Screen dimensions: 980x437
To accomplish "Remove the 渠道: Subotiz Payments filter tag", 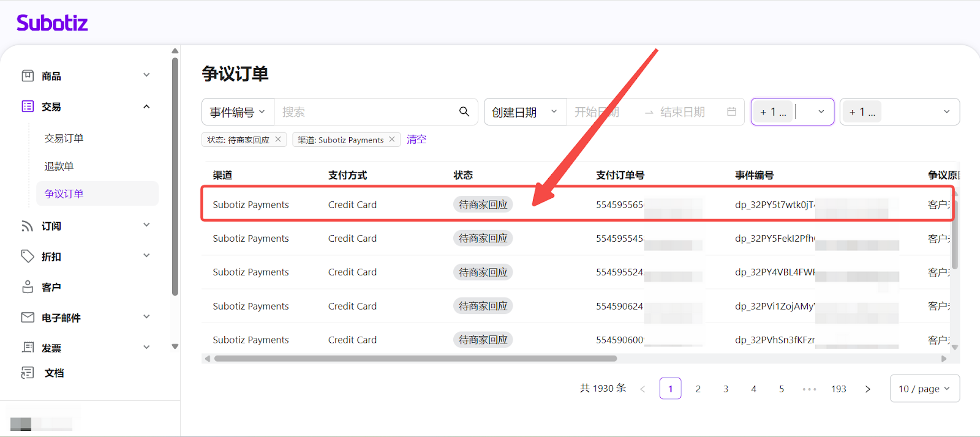I will [x=392, y=139].
